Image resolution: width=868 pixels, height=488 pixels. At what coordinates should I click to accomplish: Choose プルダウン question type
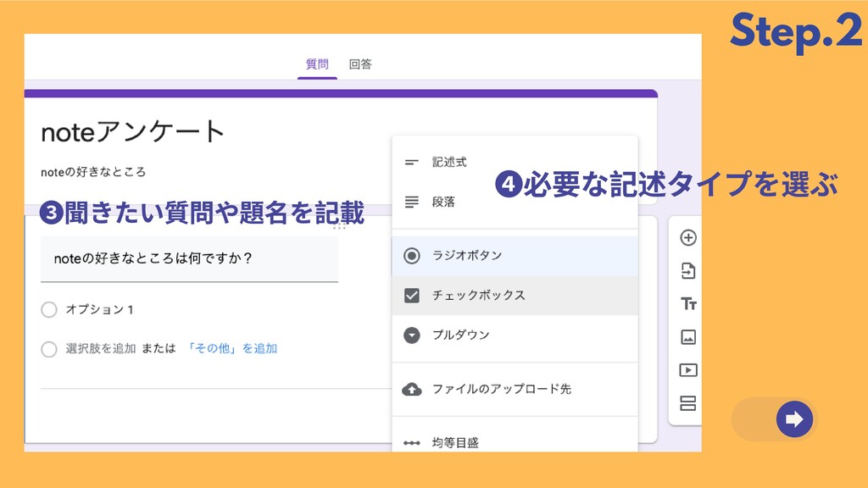click(515, 335)
